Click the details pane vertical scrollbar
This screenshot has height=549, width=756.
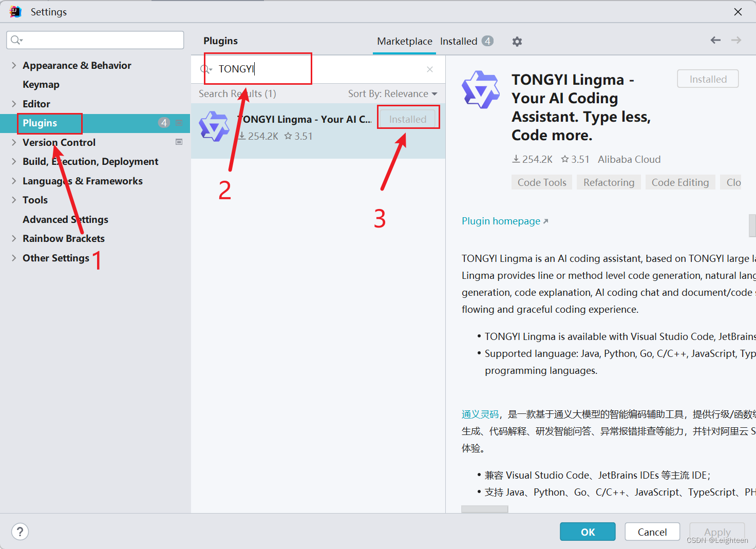[752, 225]
